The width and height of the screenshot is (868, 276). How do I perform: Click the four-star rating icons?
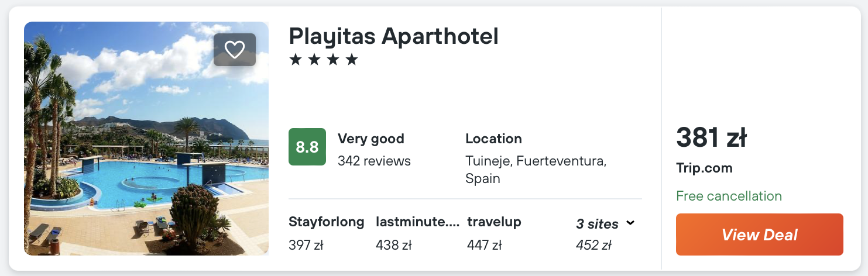pos(324,60)
